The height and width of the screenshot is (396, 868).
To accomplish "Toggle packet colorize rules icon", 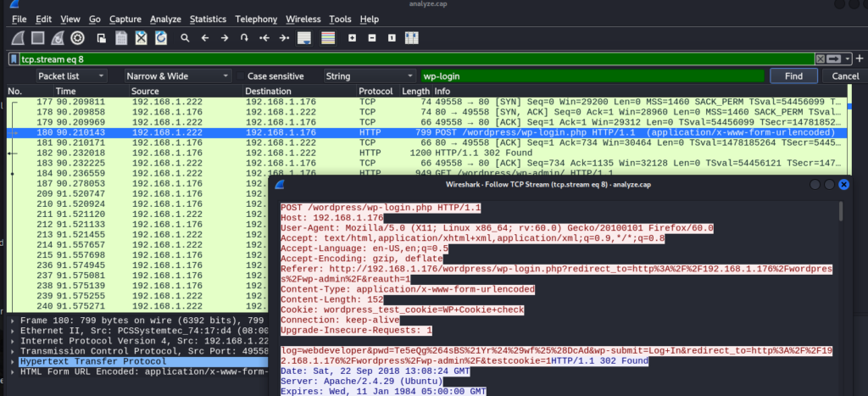I will (328, 37).
